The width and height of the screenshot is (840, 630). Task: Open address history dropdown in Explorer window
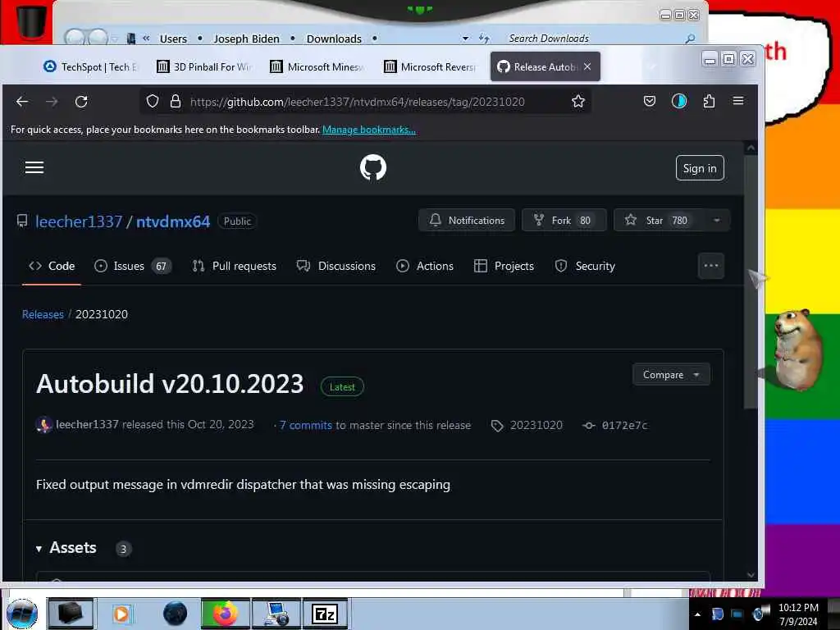(x=465, y=39)
